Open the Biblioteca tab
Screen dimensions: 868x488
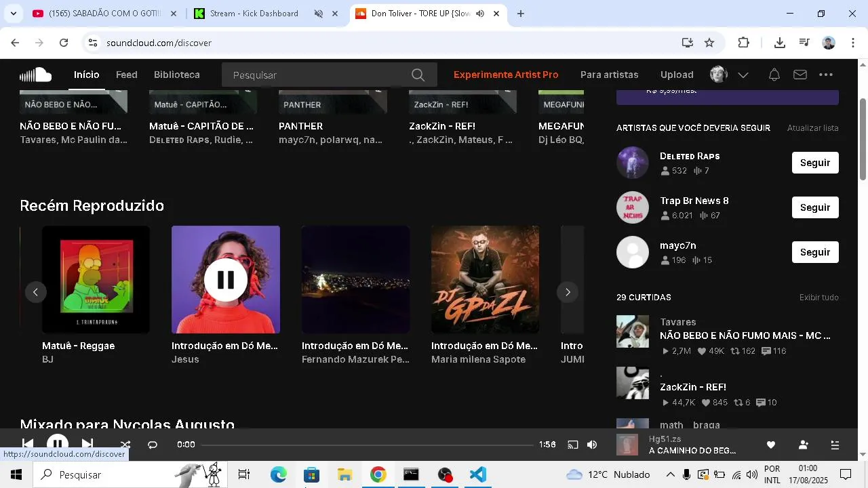pos(177,75)
